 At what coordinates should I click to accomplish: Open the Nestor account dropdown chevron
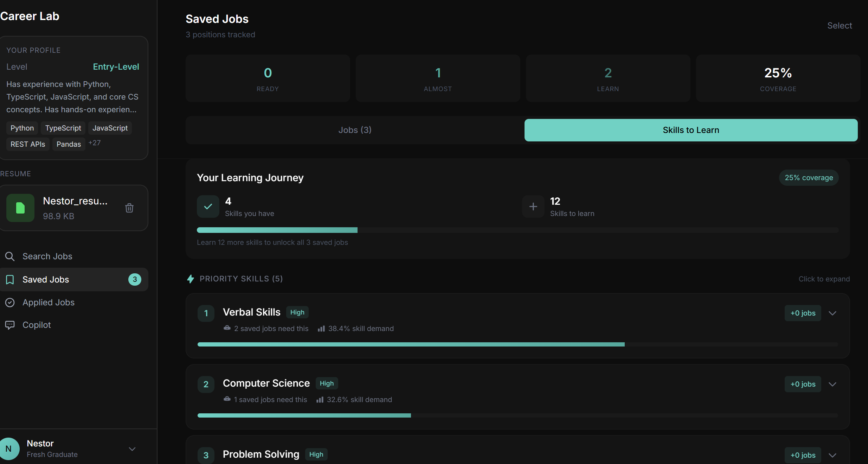click(x=132, y=449)
